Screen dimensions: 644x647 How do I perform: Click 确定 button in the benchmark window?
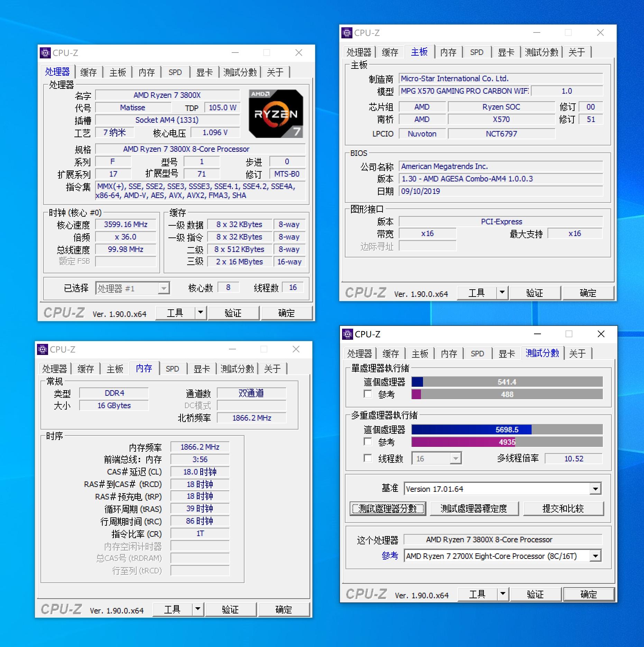pos(589,594)
